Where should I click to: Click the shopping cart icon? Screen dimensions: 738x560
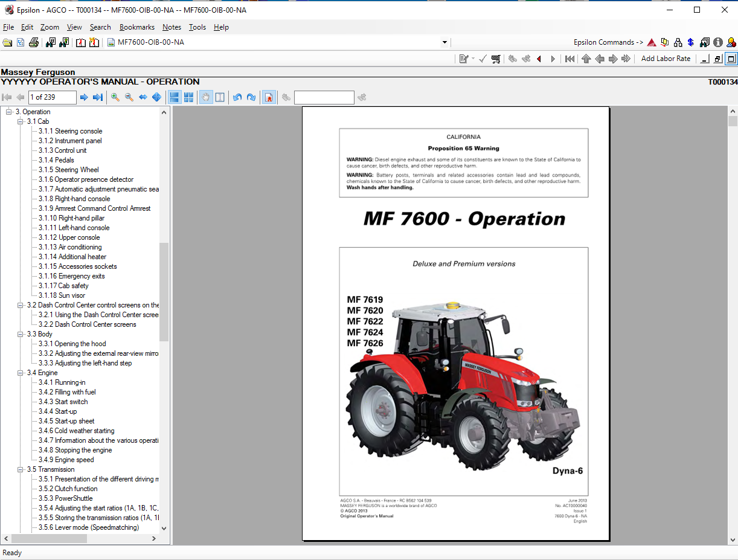[496, 59]
